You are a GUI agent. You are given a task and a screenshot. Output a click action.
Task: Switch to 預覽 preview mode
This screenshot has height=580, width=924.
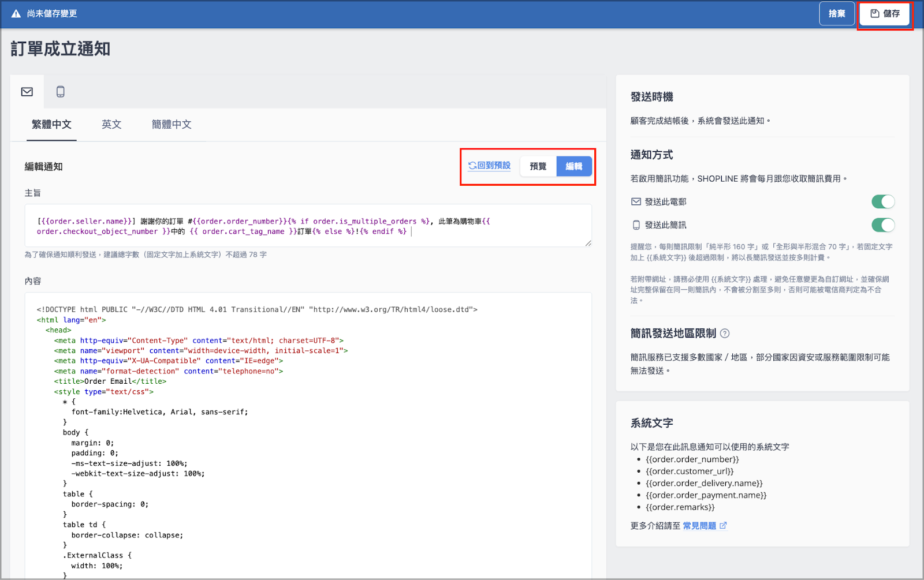point(538,166)
